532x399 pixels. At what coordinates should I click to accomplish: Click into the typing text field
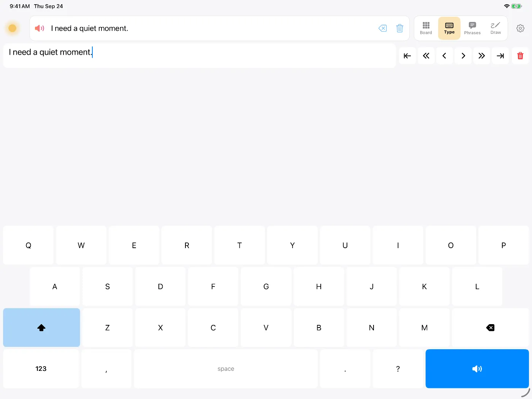[199, 55]
